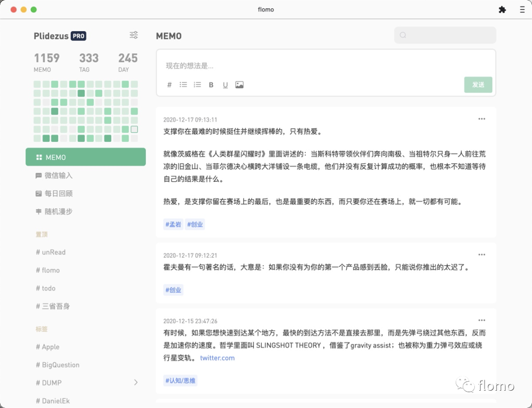Expand the DUMP tag chevron
Screen dimensions: 532x408
136,382
